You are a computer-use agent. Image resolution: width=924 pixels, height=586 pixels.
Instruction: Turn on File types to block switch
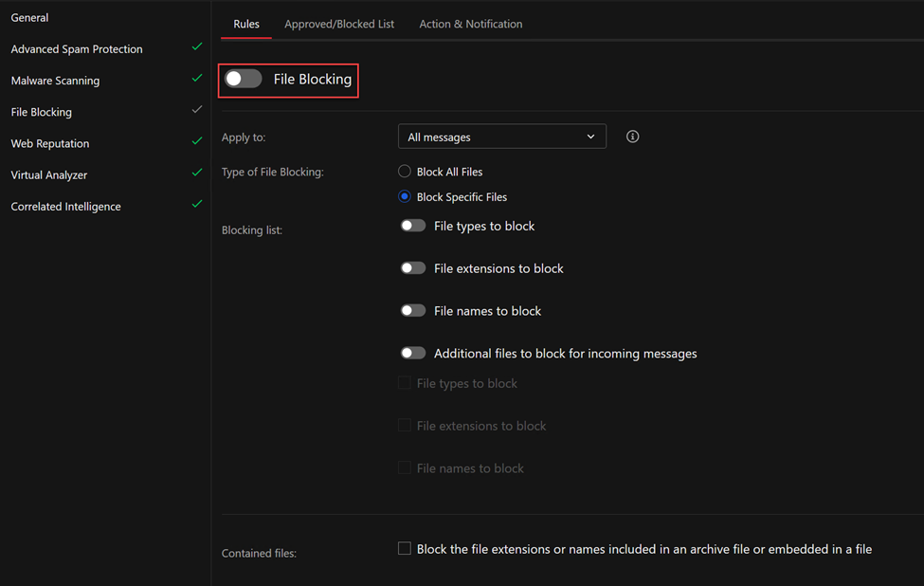click(412, 226)
